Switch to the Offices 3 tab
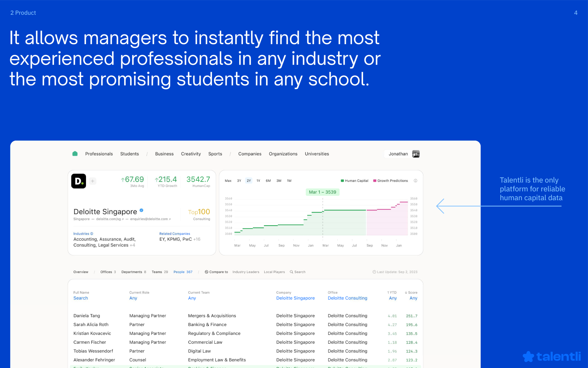 (108, 272)
